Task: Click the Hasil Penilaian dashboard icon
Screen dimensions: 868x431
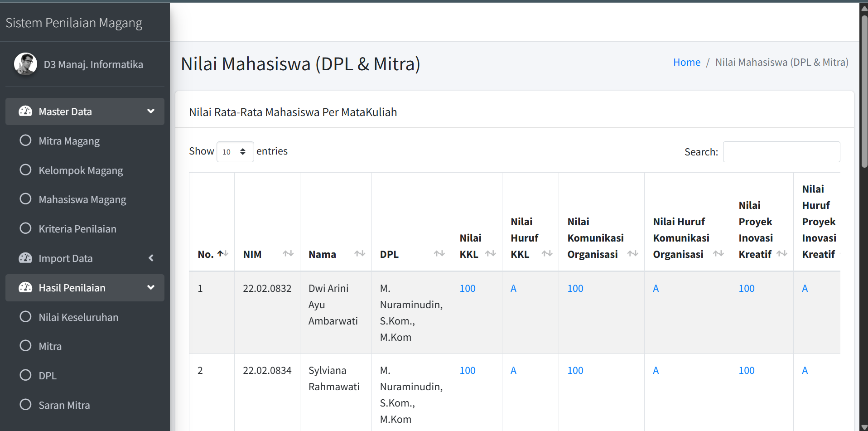Action: (25, 287)
